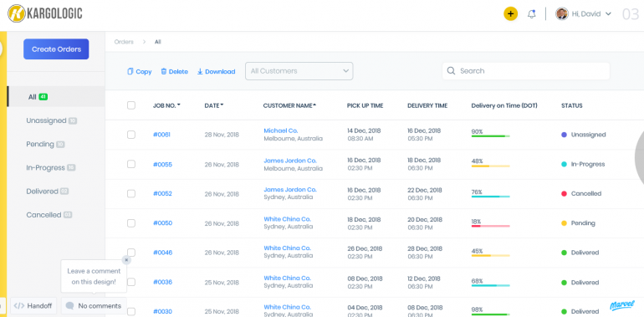
Task: Click the Kargologic logo
Action: 45,13
